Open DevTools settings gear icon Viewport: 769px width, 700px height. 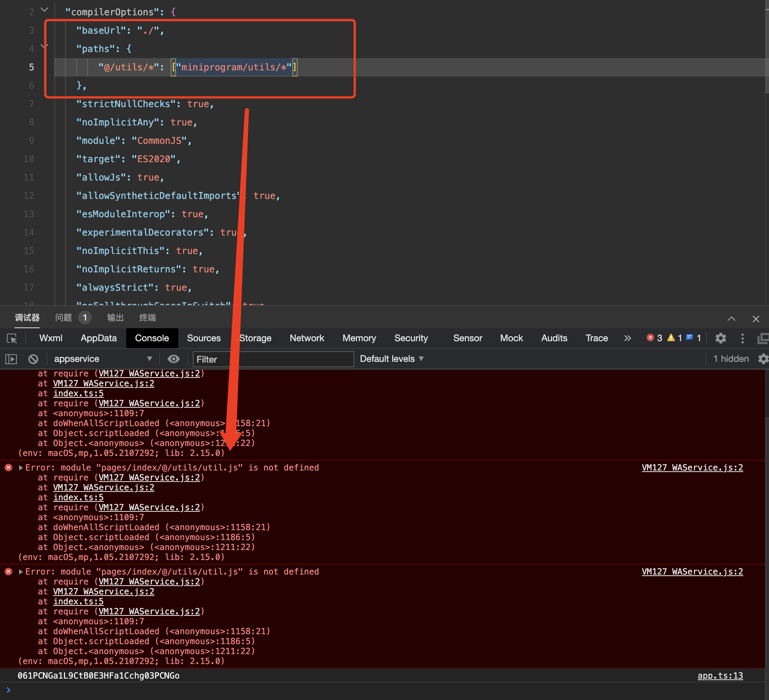tap(721, 338)
